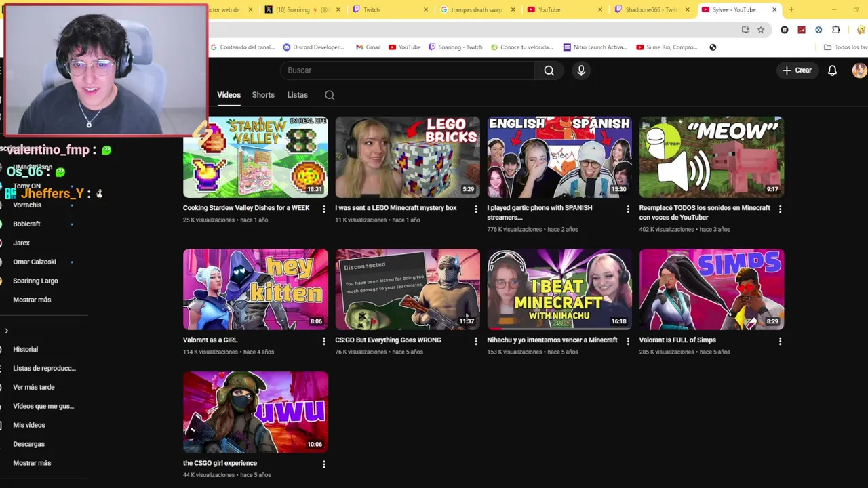Open the browser extensions puzzle icon
This screenshot has height=488, width=868.
(835, 30)
